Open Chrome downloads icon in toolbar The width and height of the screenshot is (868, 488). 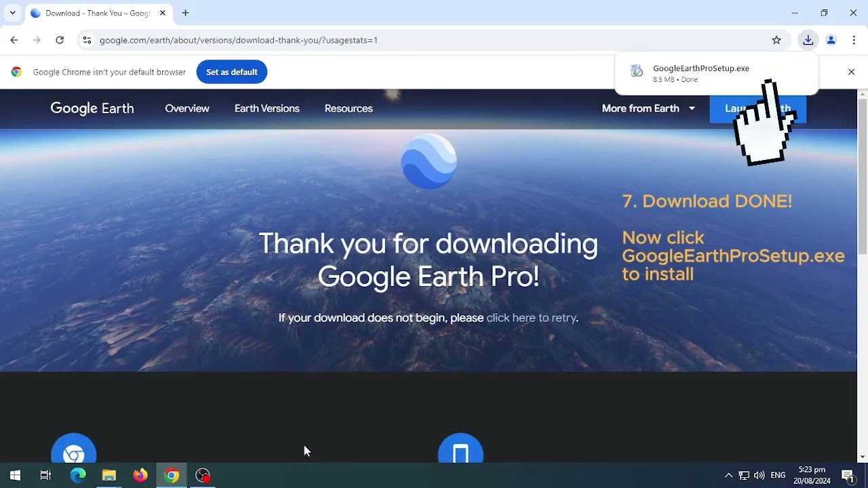[808, 40]
